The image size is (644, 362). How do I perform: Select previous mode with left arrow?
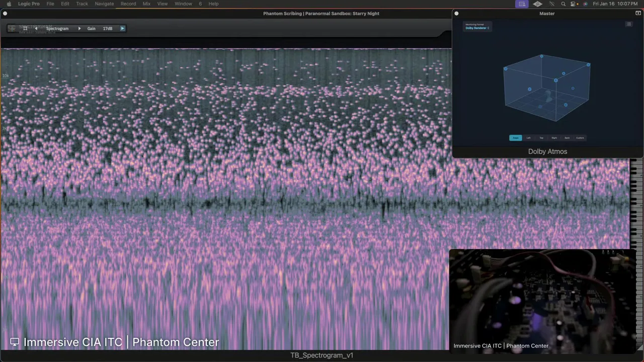(x=36, y=29)
